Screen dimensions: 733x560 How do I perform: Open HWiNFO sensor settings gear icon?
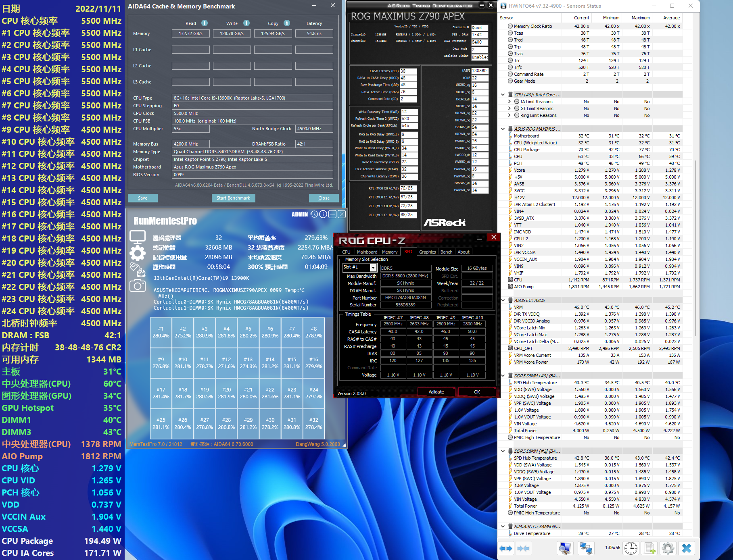[668, 548]
